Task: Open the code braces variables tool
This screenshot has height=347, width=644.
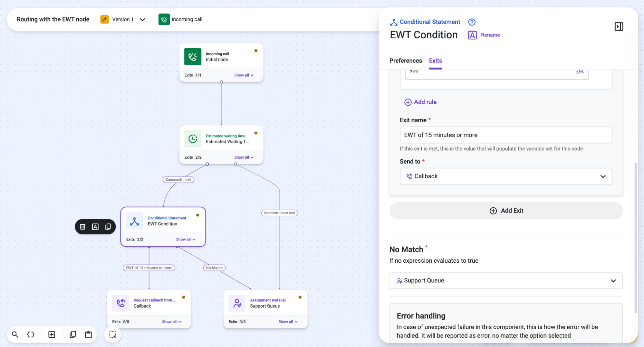Action: pos(31,334)
